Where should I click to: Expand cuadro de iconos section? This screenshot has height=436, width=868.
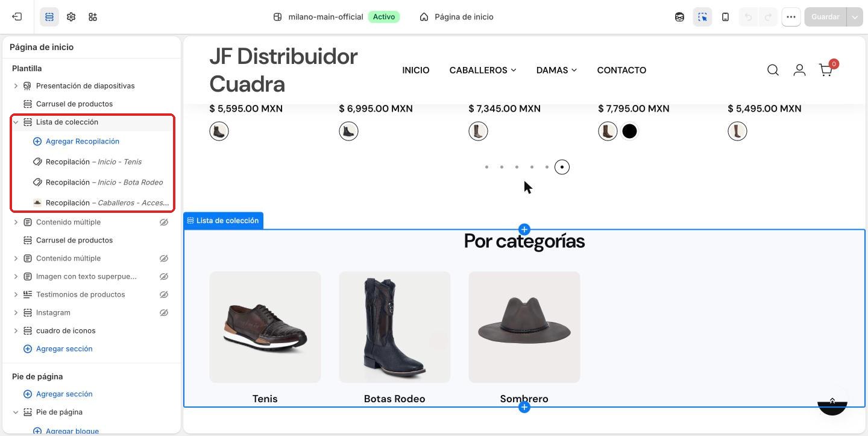(x=16, y=330)
